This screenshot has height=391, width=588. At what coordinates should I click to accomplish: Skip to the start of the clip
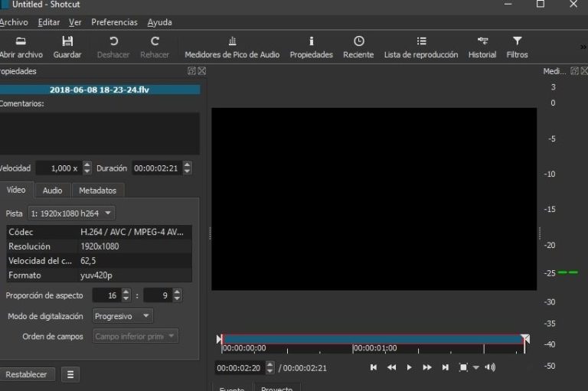coord(374,367)
